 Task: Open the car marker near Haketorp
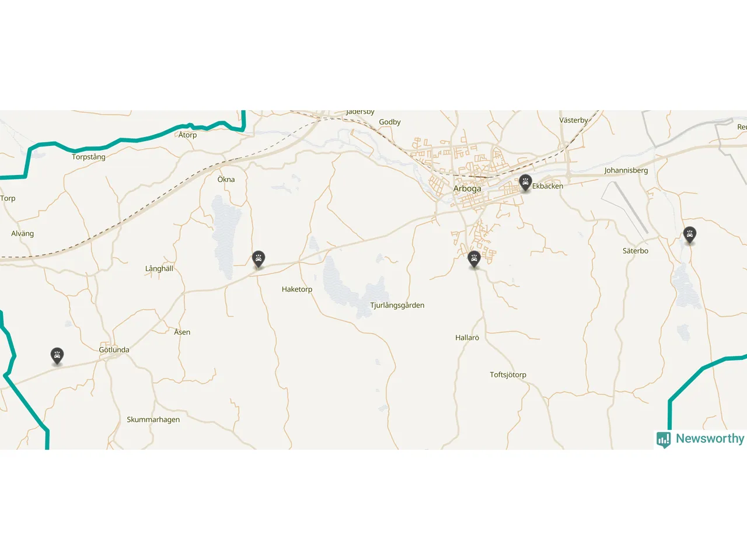(x=259, y=259)
